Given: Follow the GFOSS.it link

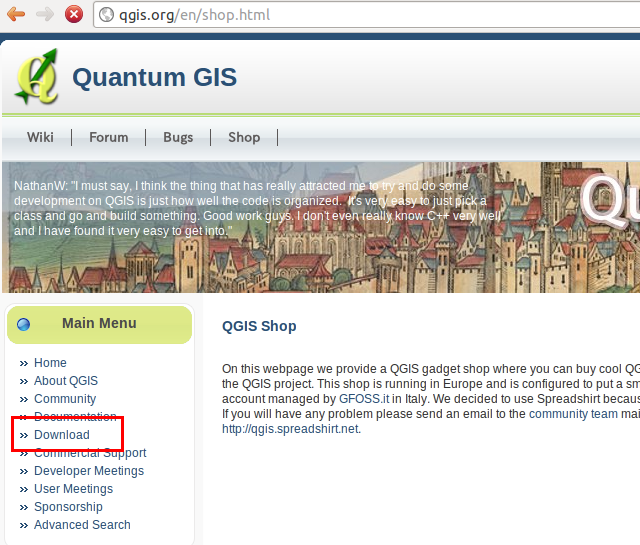Looking at the screenshot, I should [x=364, y=398].
